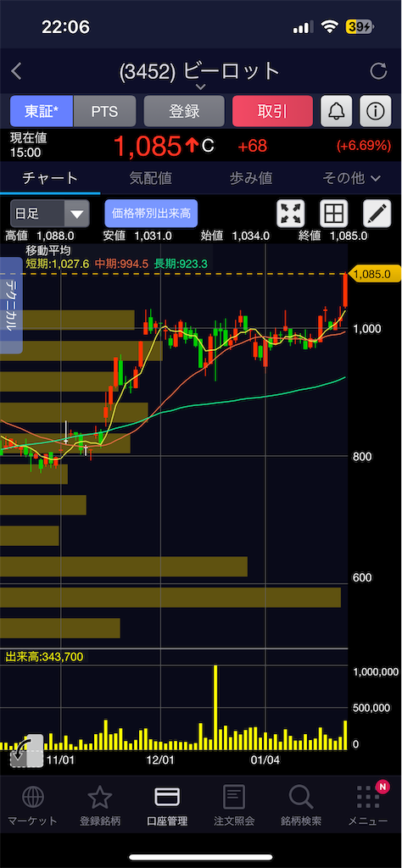Expand chart to full screen
The width and height of the screenshot is (402, 868).
pyautogui.click(x=293, y=213)
